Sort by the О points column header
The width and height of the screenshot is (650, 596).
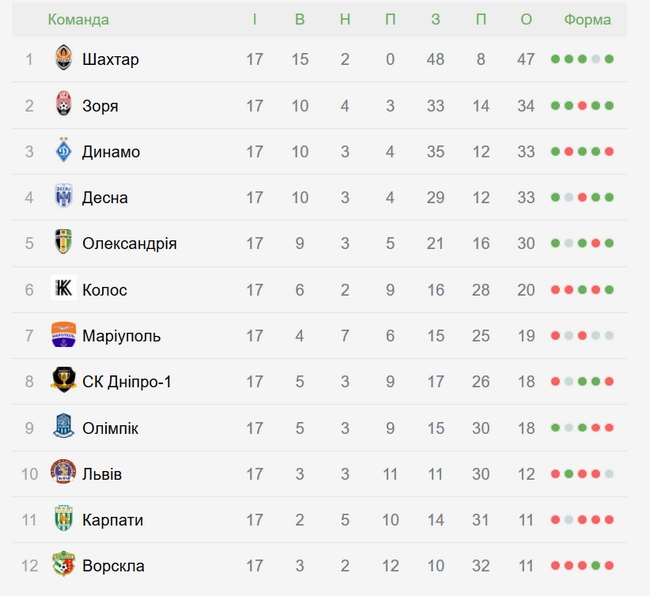[527, 19]
